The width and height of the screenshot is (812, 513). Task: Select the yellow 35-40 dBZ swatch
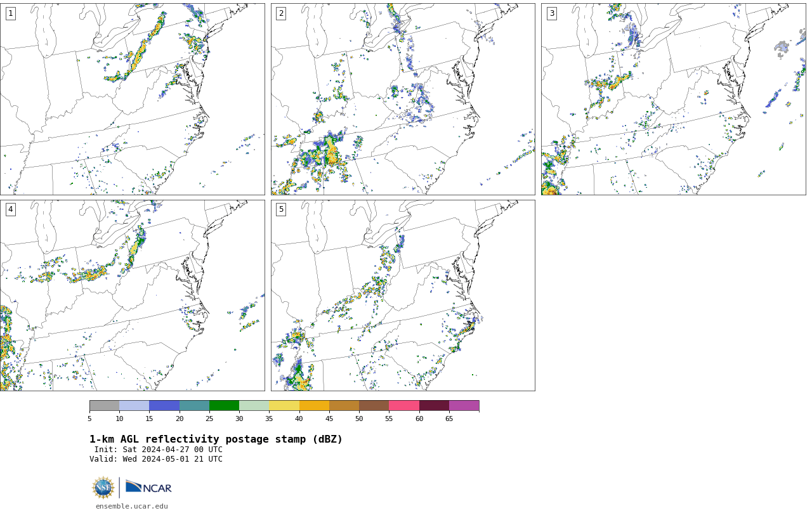pyautogui.click(x=284, y=406)
